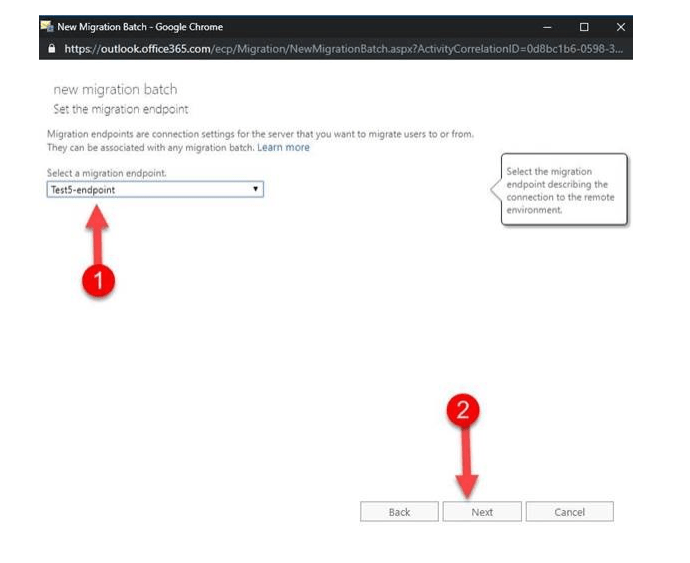Click the migration endpoint tooltip text

[x=560, y=190]
